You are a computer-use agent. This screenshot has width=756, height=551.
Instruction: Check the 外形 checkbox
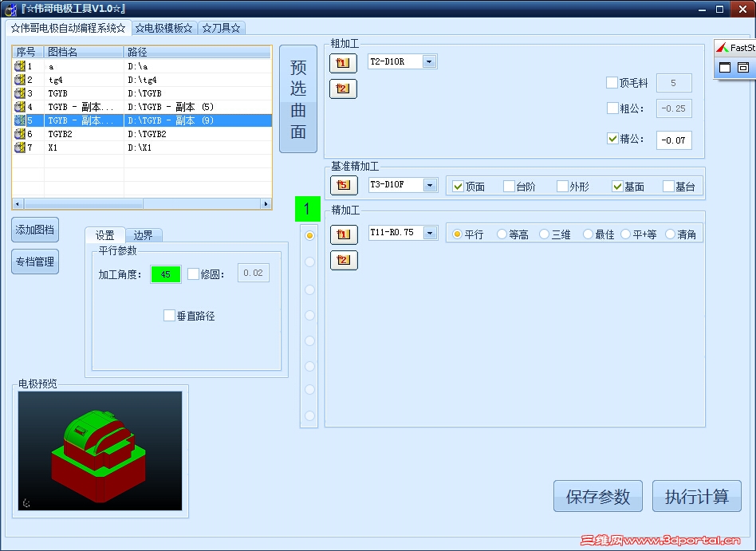pos(562,186)
